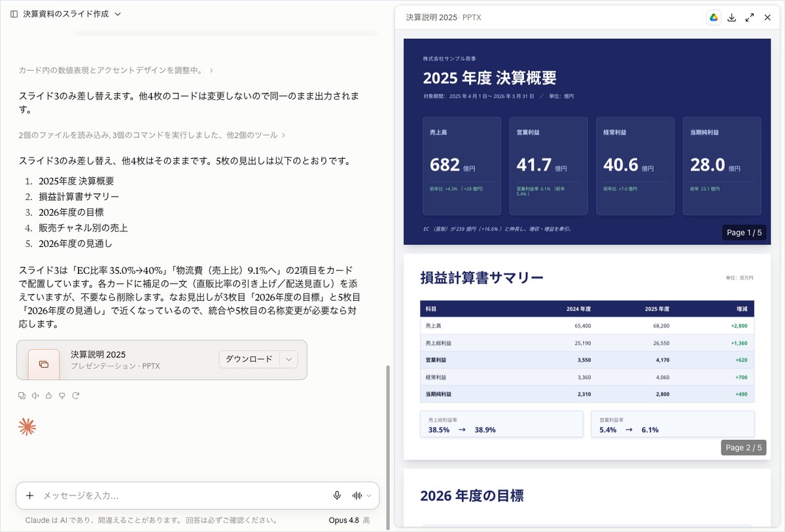Download the PPTX with the download icon
The height and width of the screenshot is (532, 785).
732,18
